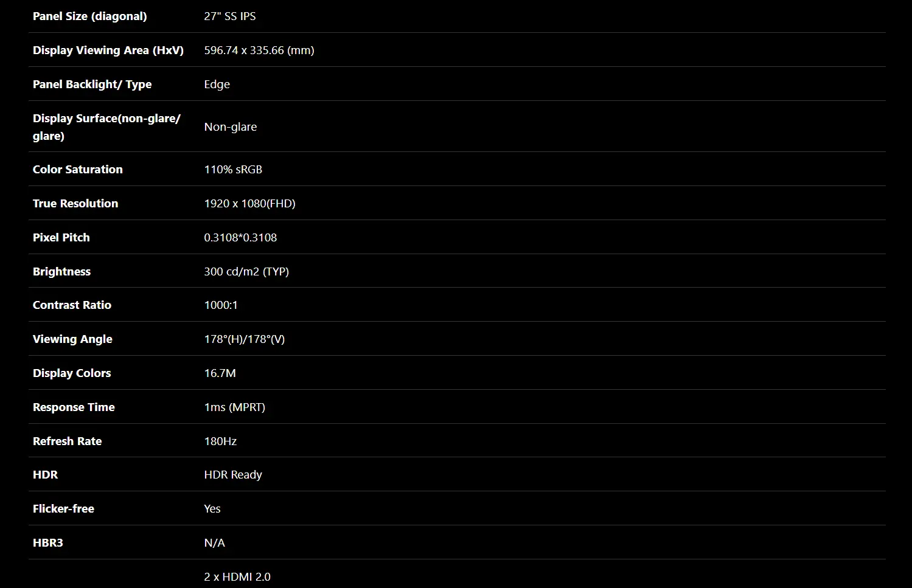Click the Non-glare surface value
This screenshot has width=912, height=588.
click(230, 127)
